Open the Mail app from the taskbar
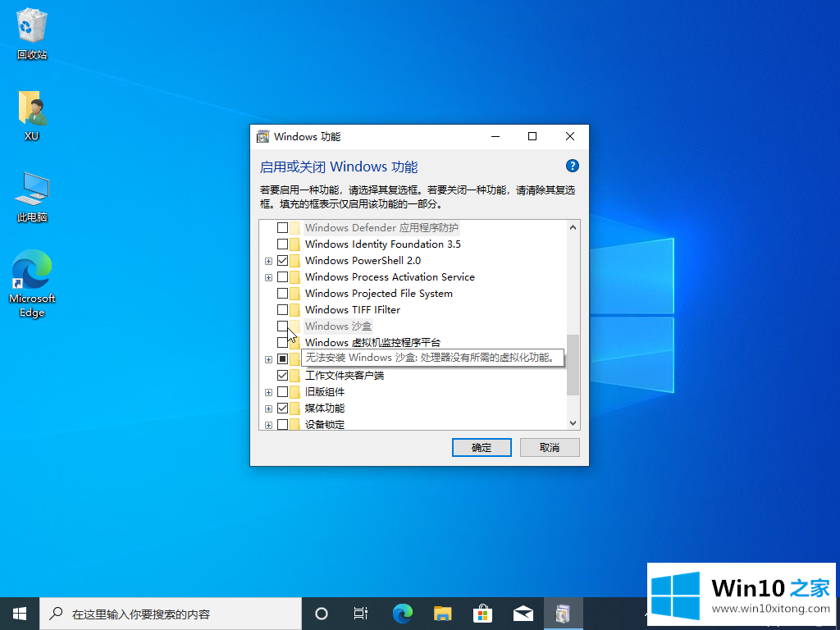This screenshot has height=630, width=840. [523, 614]
